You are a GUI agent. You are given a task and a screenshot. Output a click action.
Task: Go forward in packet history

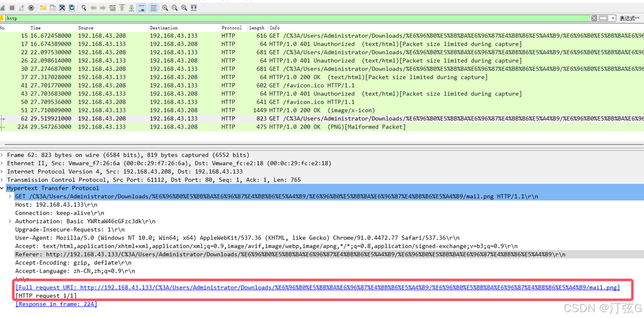click(x=103, y=8)
